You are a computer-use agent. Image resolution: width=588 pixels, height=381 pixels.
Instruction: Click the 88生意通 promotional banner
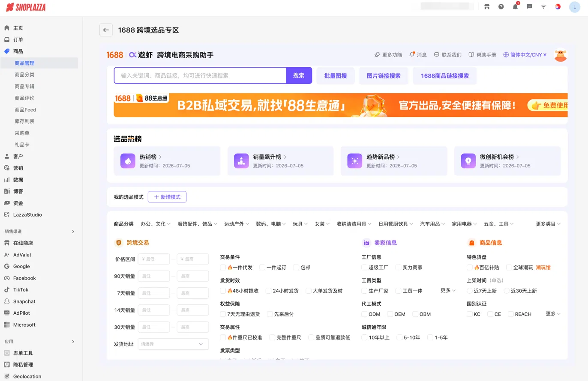[341, 105]
